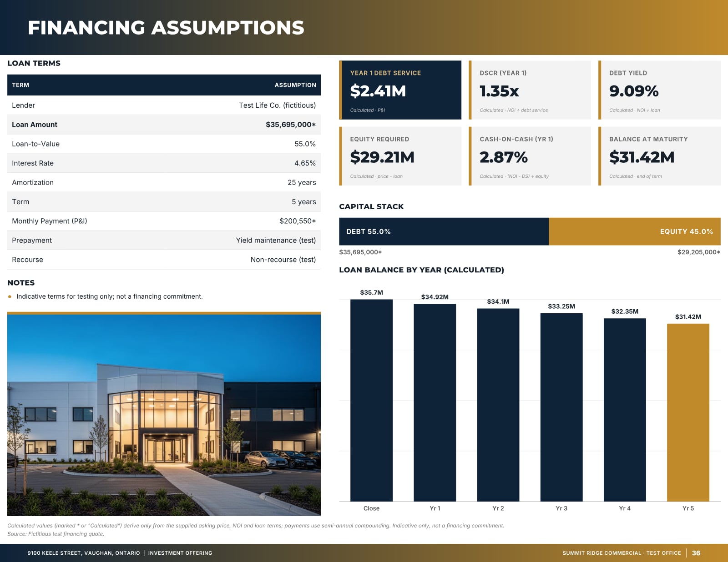Viewport: 728px width, 562px height.
Task: Click the Yr 4 bar labeled $32.35M
Action: (625, 410)
